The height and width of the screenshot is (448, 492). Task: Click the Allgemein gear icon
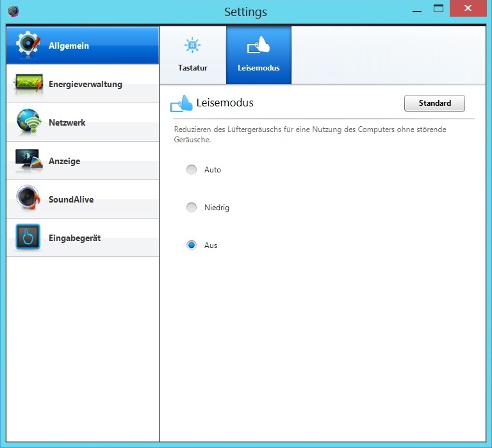(28, 44)
